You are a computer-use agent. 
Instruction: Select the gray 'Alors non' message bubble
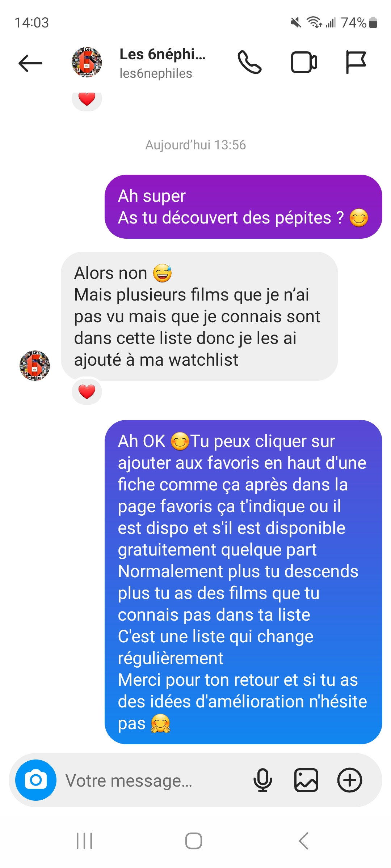click(x=199, y=316)
